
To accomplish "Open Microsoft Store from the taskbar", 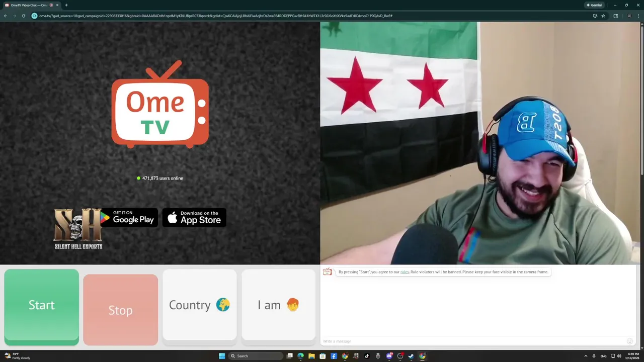I will 323,356.
